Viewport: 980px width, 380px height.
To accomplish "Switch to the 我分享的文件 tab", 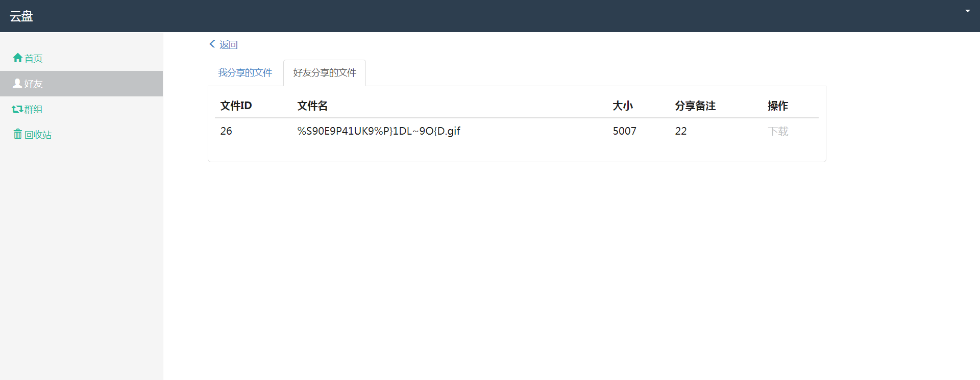I will click(245, 73).
